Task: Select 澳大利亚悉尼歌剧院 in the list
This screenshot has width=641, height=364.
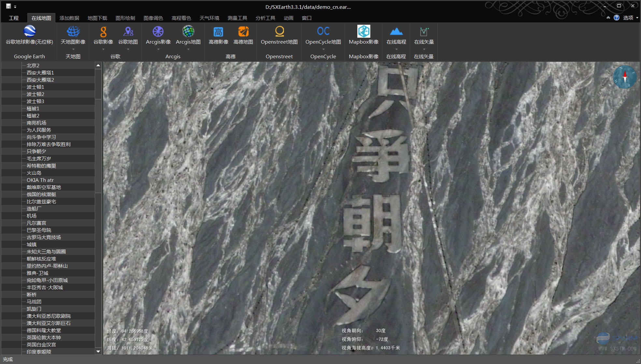Action: point(49,316)
